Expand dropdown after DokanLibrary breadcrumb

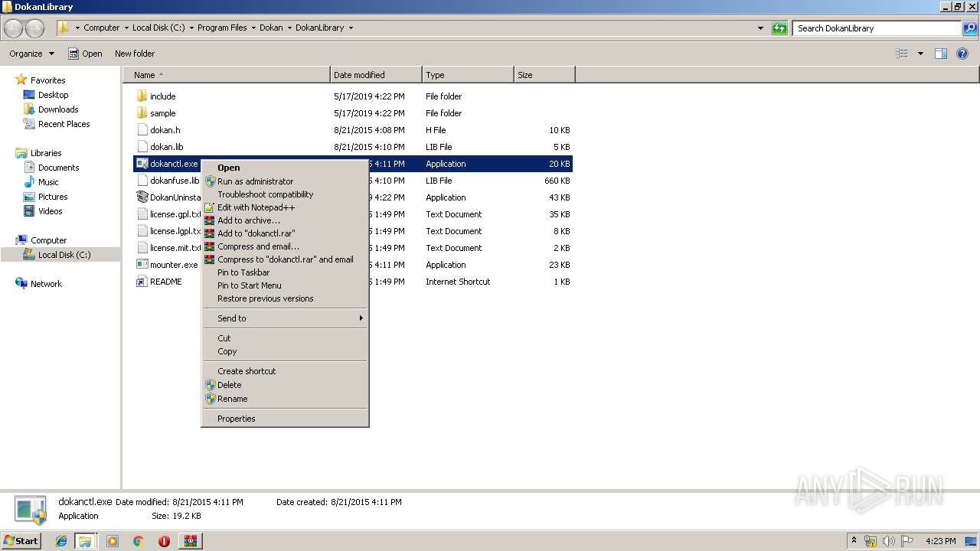click(x=351, y=28)
